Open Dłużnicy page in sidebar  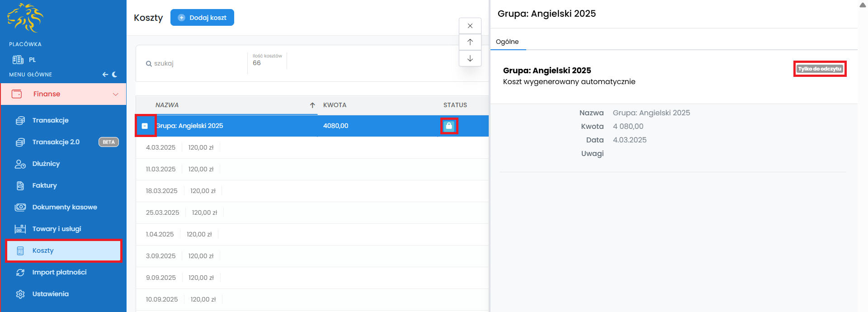(46, 164)
